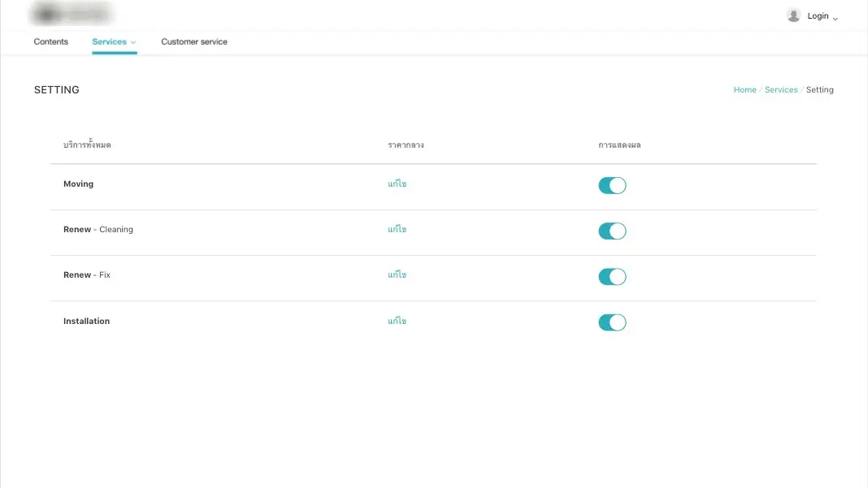Image resolution: width=868 pixels, height=488 pixels.
Task: Open the Login dropdown menu
Action: 818,15
